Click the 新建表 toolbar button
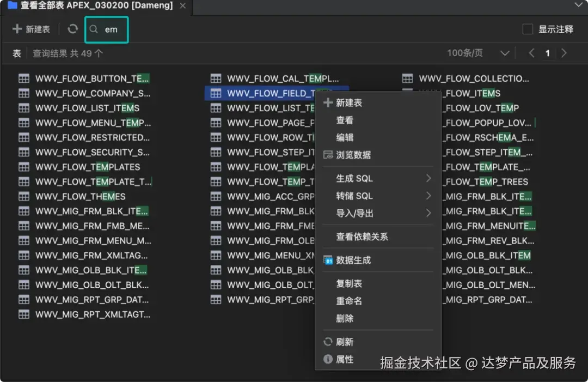This screenshot has height=382, width=588. pos(32,29)
